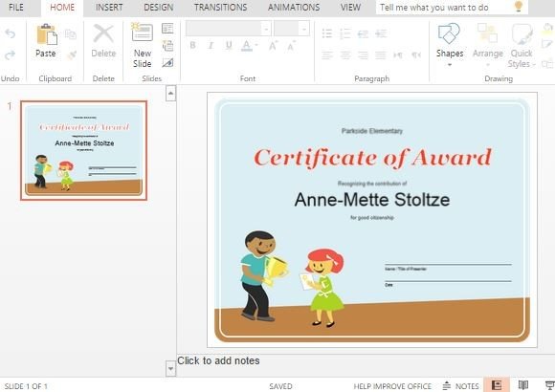Switch to the DESIGN tab
Screen dimensions: 555x392
click(x=158, y=8)
